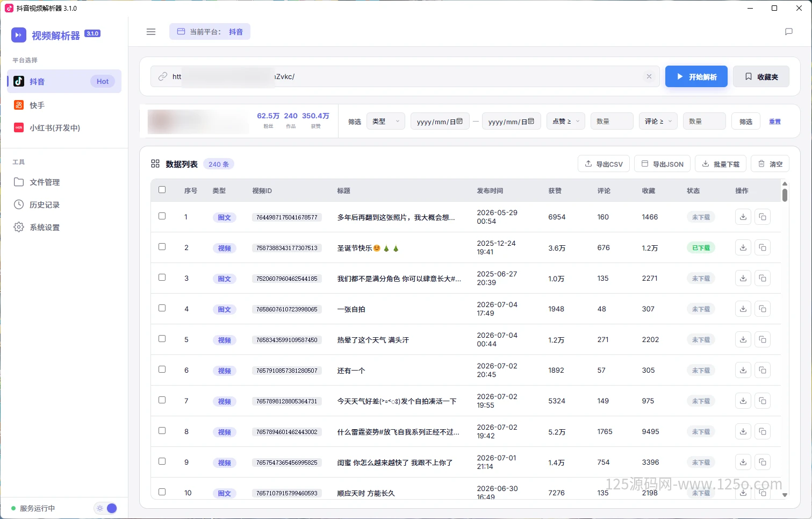The image size is (812, 519).
Task: Download row 5 热晕了这个天气 video
Action: [x=743, y=340]
